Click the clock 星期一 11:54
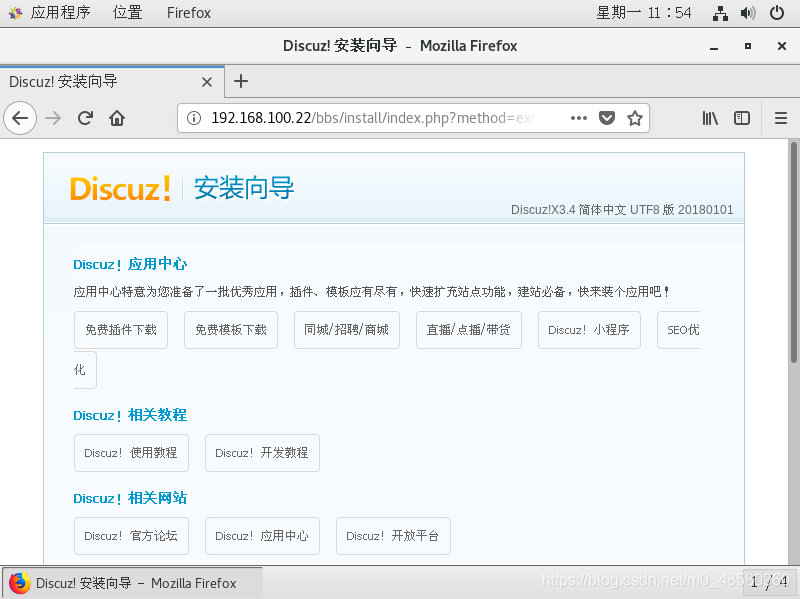The width and height of the screenshot is (800, 599). pos(643,12)
